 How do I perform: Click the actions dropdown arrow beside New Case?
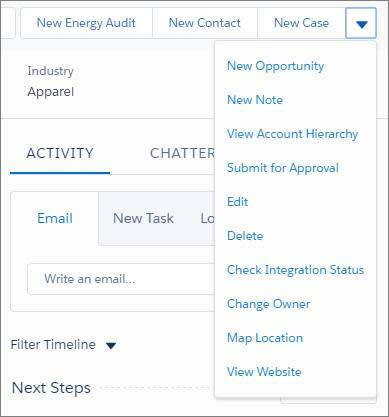click(x=361, y=23)
